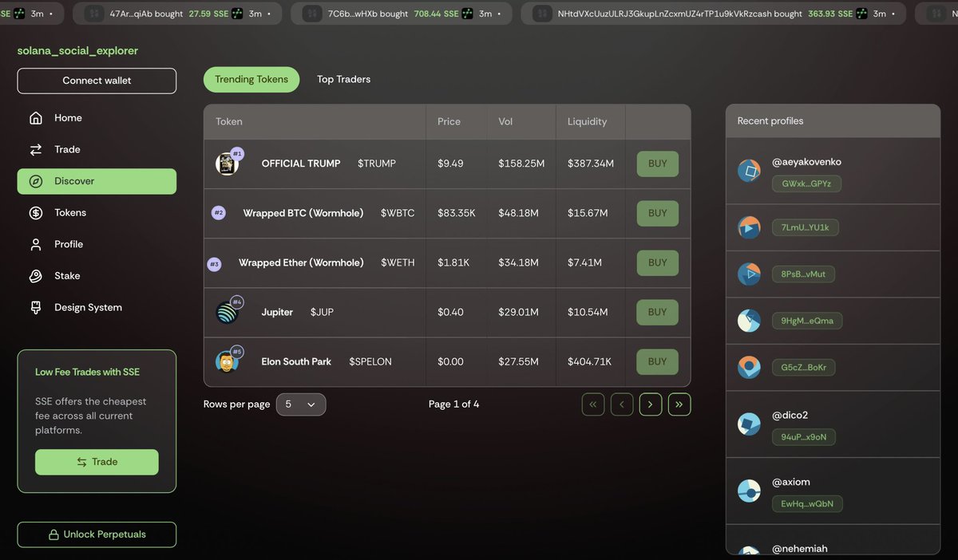This screenshot has height=560, width=958.
Task: Go to the previous page of tokens
Action: pyautogui.click(x=622, y=404)
